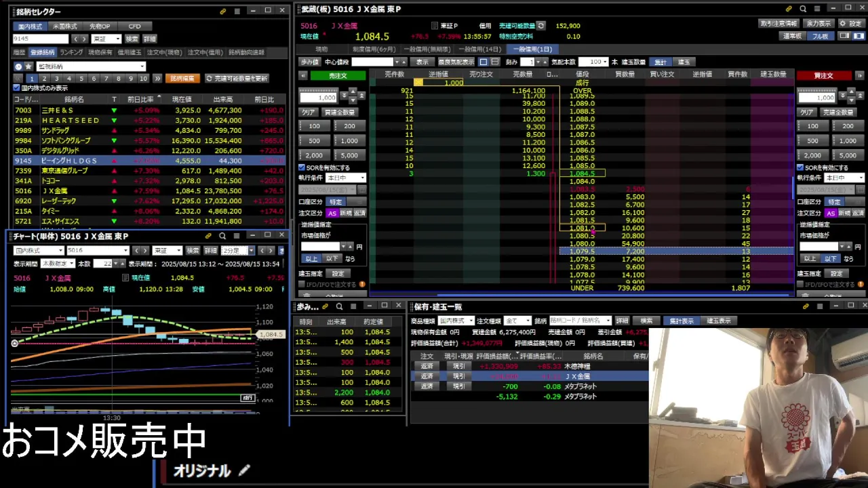Click sell-side quantity field showing 1,000
The width and height of the screenshot is (868, 488).
(319, 98)
